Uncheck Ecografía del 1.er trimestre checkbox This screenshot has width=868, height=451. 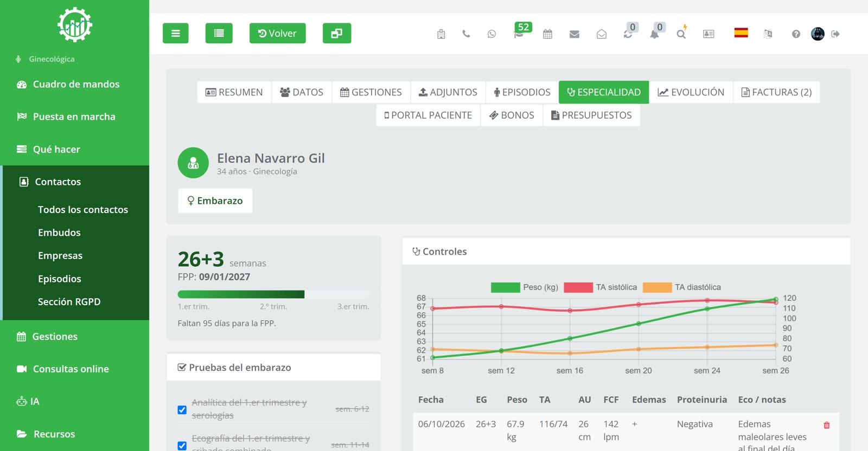point(182,446)
